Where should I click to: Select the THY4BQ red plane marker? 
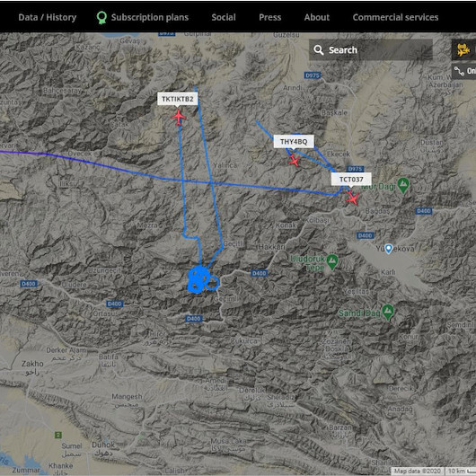coord(294,160)
